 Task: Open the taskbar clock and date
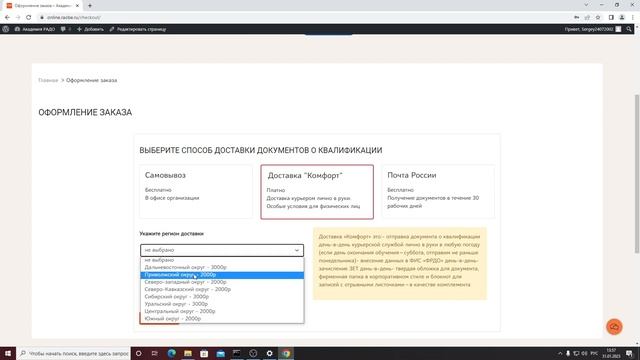[611, 353]
